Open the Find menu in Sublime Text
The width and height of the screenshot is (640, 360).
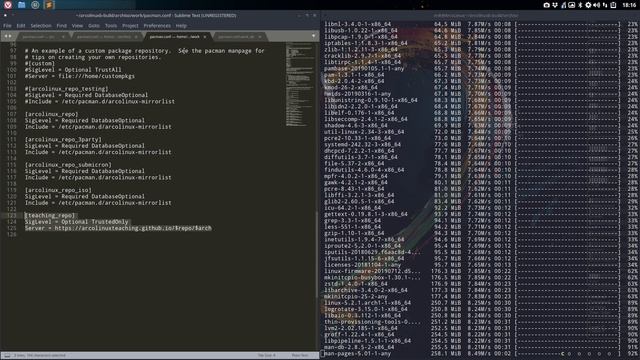tap(62, 26)
